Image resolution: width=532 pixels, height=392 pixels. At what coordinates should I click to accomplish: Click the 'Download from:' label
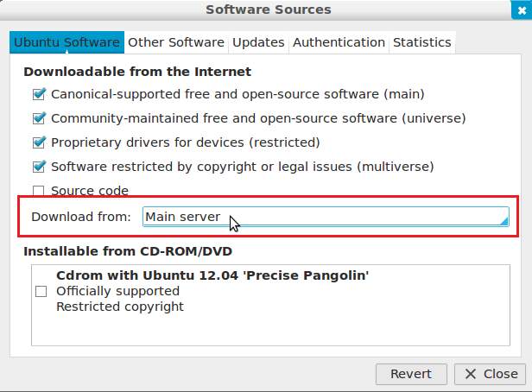click(81, 217)
